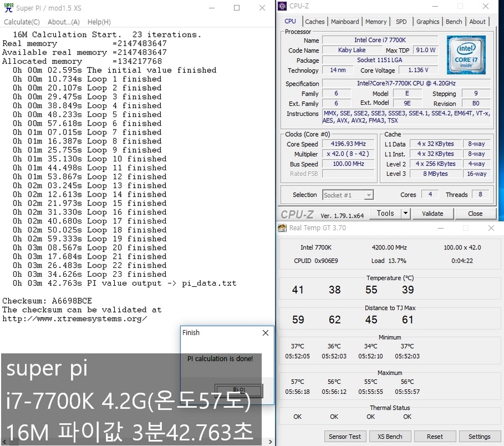The image size is (504, 446).
Task: Minimize the CPU-Z window
Action: [435, 6]
